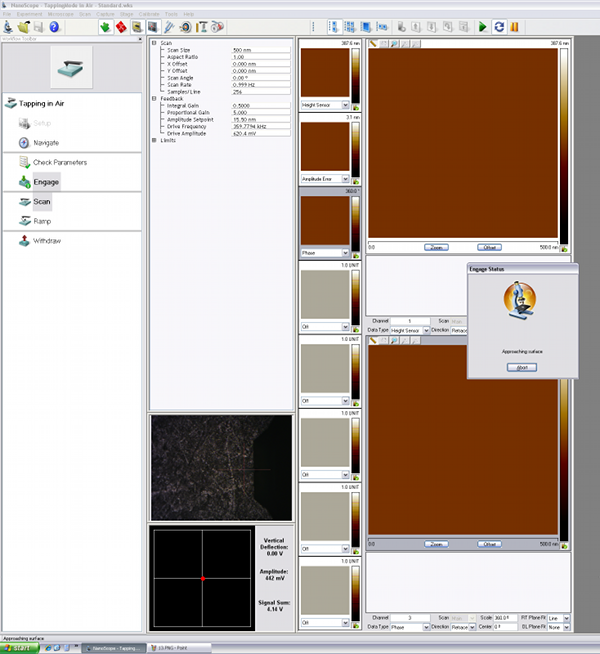Click the green down-arrow engage toolbar icon
The image size is (600, 654).
(x=105, y=27)
